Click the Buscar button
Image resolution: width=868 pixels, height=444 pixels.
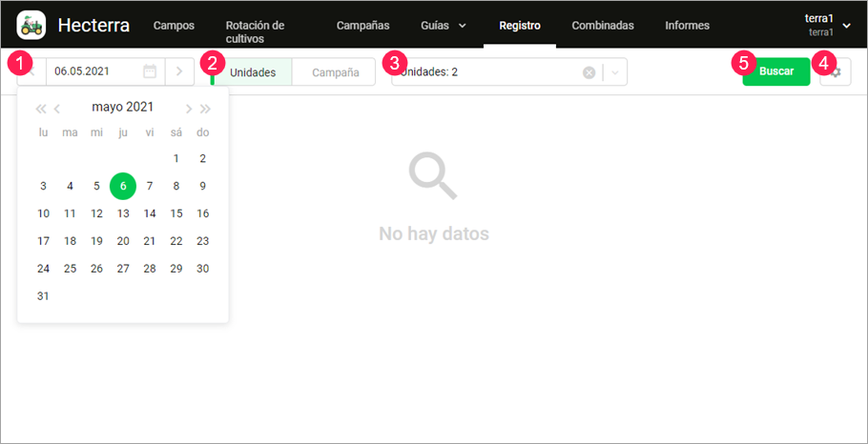coord(776,71)
